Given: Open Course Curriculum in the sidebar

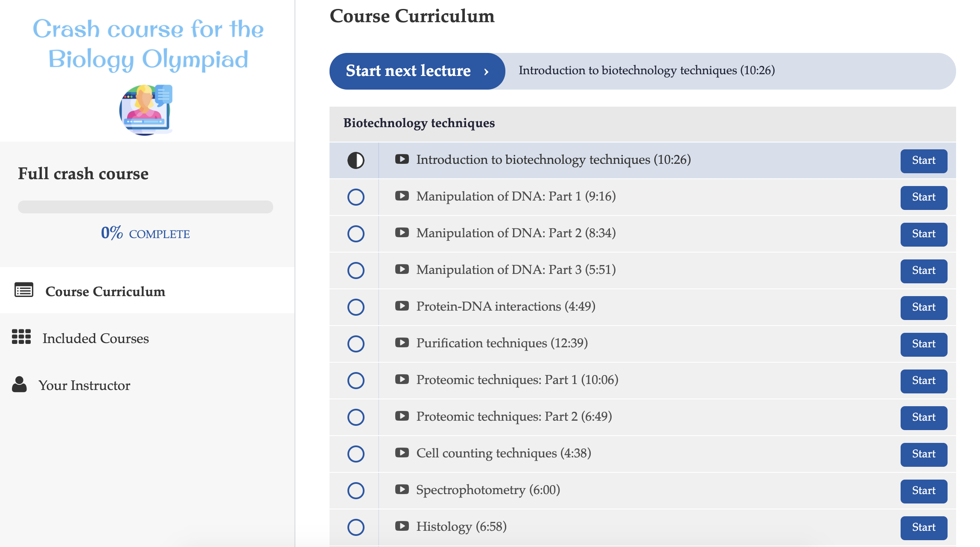Looking at the screenshot, I should pos(147,291).
